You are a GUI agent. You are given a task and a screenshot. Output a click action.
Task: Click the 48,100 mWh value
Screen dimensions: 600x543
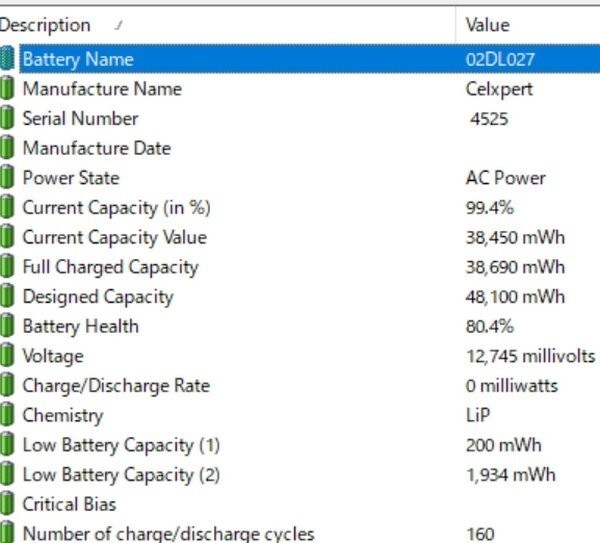click(x=515, y=297)
